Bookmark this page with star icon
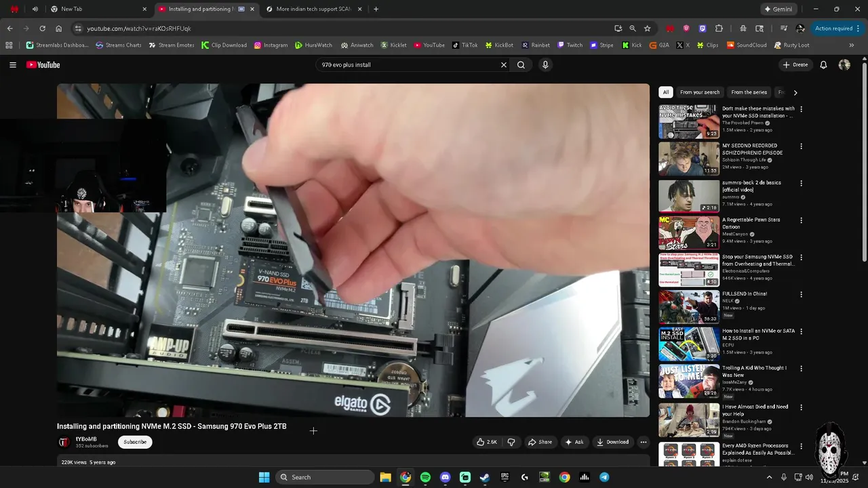The image size is (868, 488). tap(648, 28)
